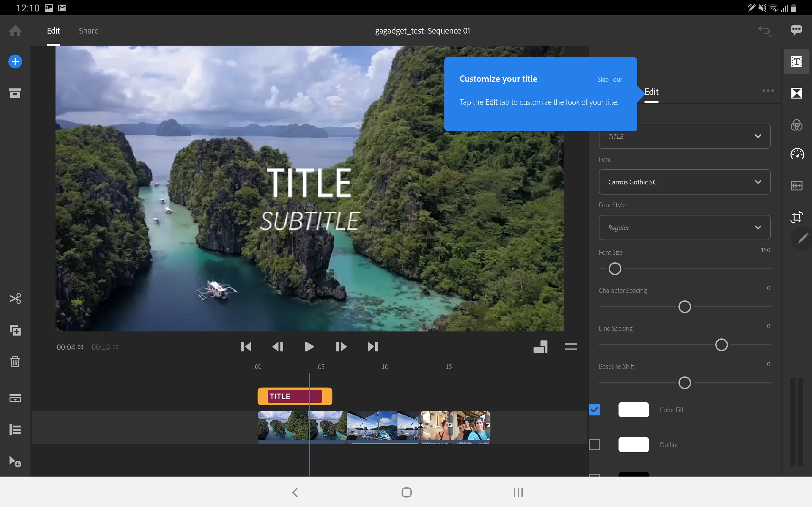Click the undo arrow icon
This screenshot has height=507, width=812.
(x=764, y=31)
